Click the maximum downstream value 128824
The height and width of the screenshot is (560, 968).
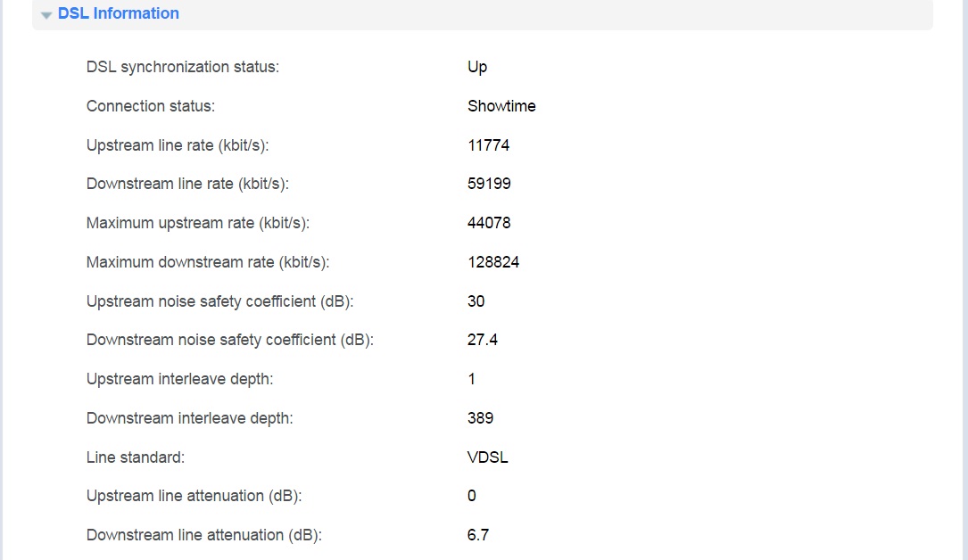pos(493,262)
